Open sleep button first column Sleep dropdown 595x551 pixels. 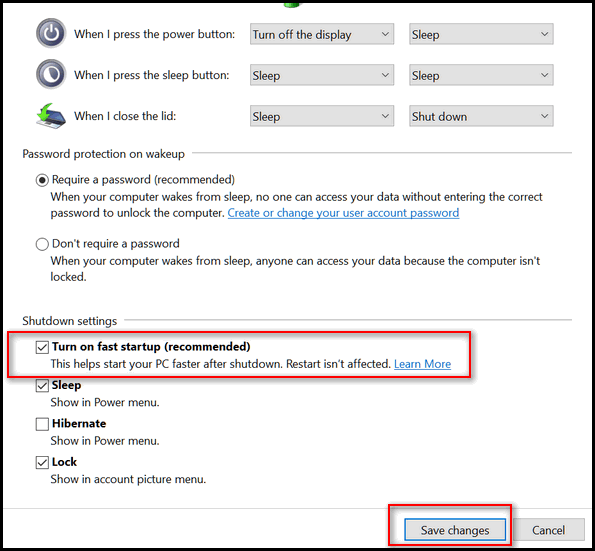pos(322,75)
